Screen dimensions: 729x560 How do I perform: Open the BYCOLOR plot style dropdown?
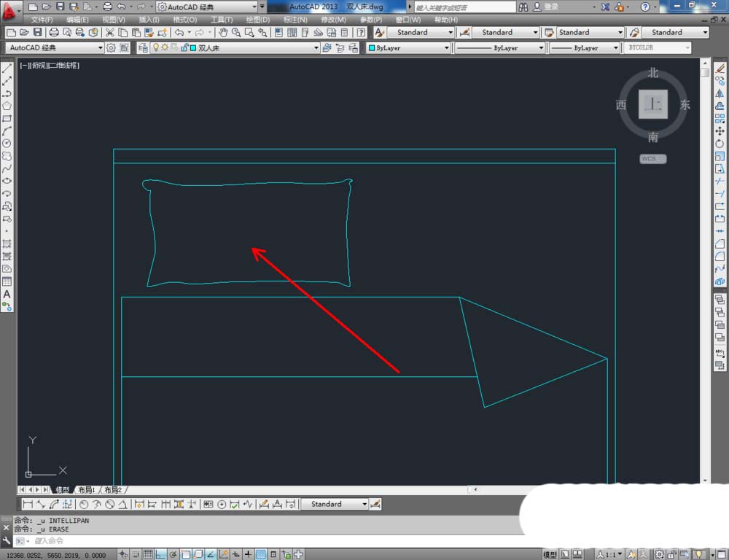[657, 48]
